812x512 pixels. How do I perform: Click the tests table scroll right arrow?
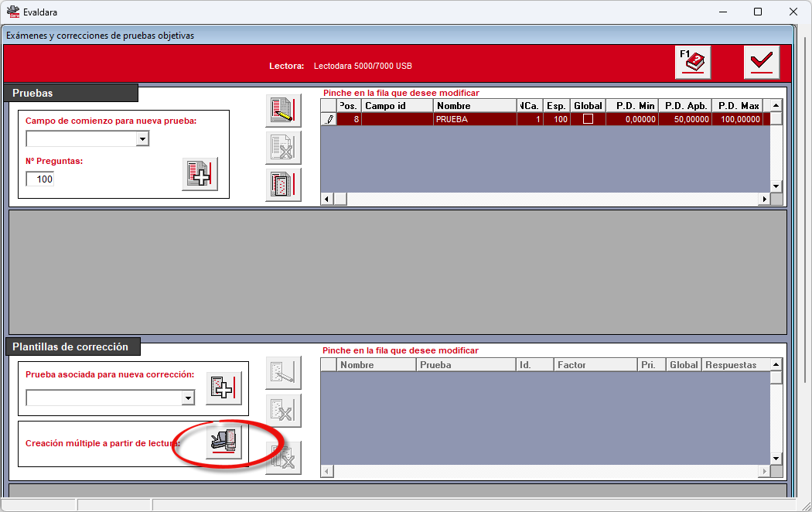click(764, 199)
